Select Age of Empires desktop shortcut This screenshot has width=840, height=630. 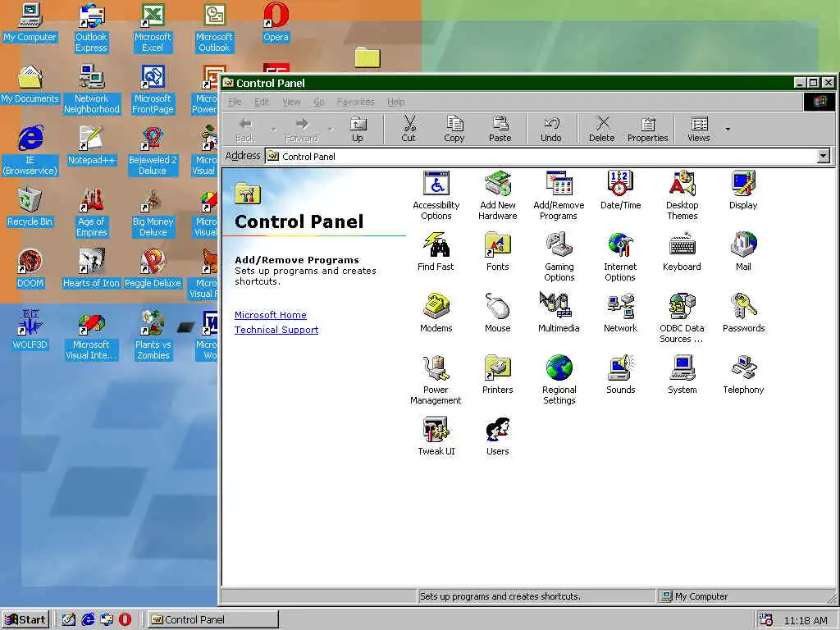point(92,212)
